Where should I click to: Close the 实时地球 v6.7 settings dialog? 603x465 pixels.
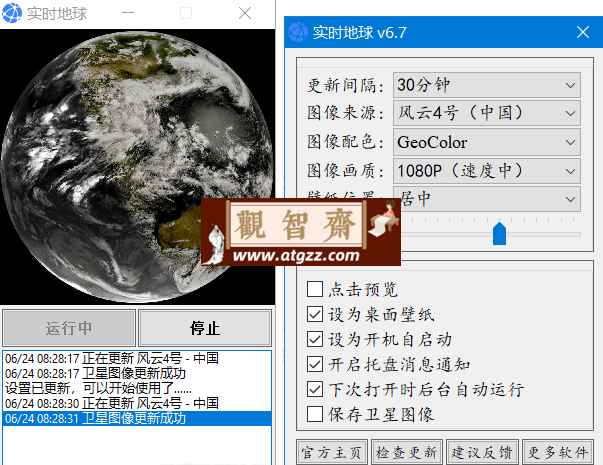point(583,32)
